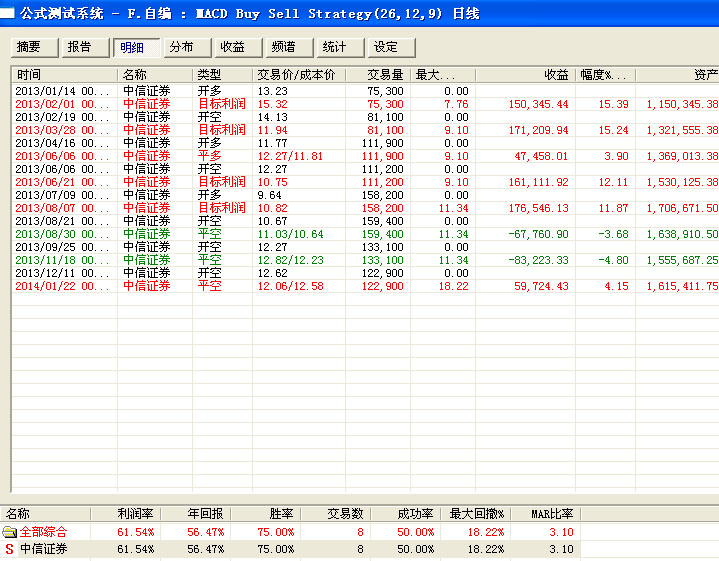Click the 幅度% column header

tap(606, 75)
